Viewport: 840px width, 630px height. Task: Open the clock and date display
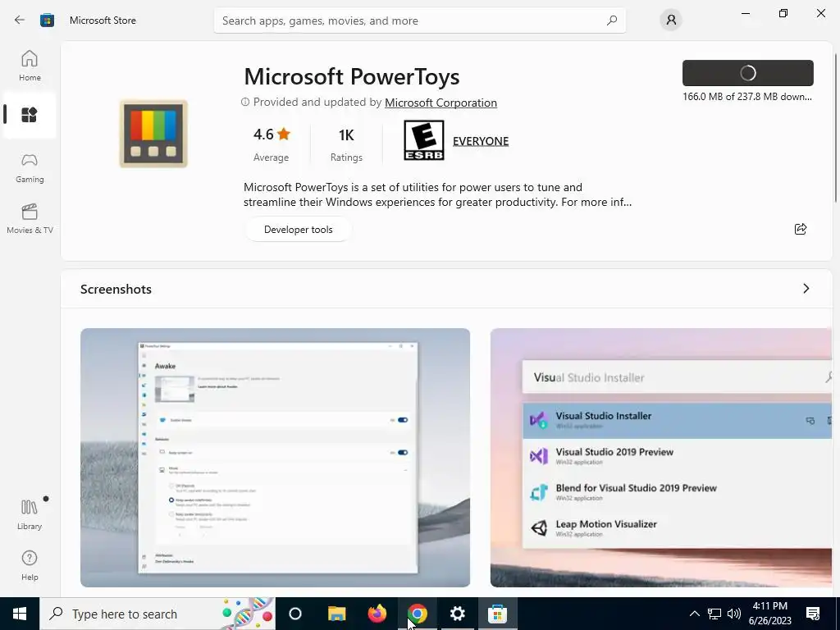click(x=769, y=614)
